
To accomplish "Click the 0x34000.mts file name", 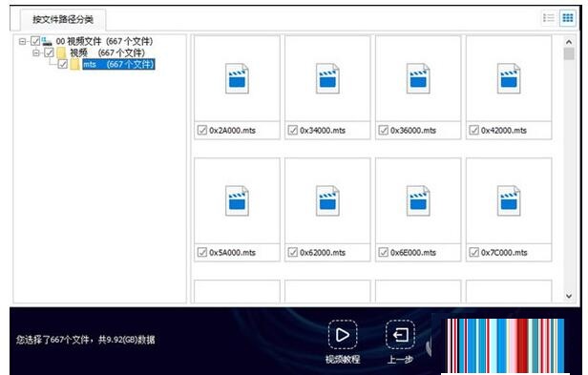I will point(323,131).
